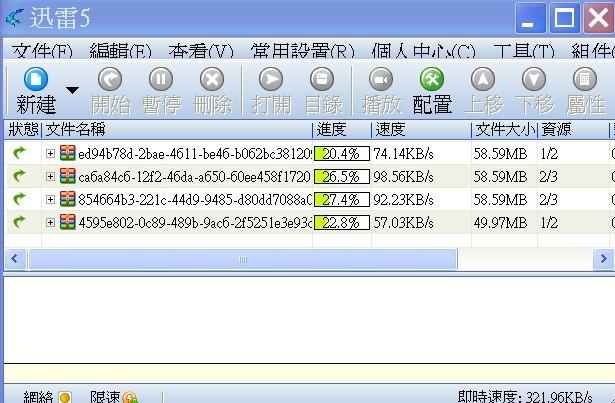The image size is (615, 403).
Task: Click the downloading status arrow of 4595e802 row
Action: [x=19, y=222]
